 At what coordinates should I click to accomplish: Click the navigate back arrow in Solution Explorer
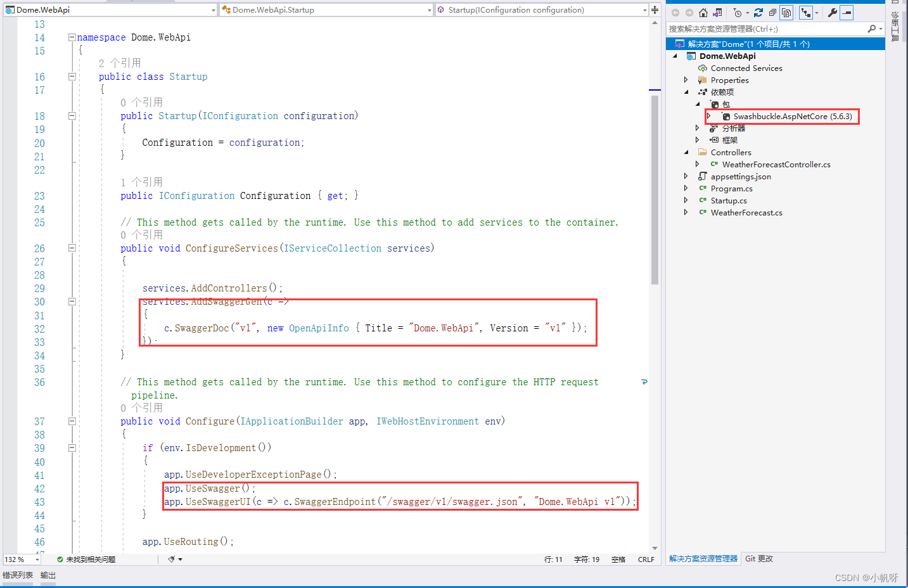pyautogui.click(x=675, y=12)
